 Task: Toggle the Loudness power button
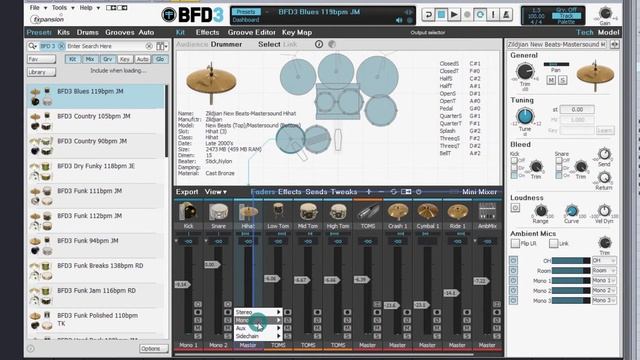coord(515,208)
